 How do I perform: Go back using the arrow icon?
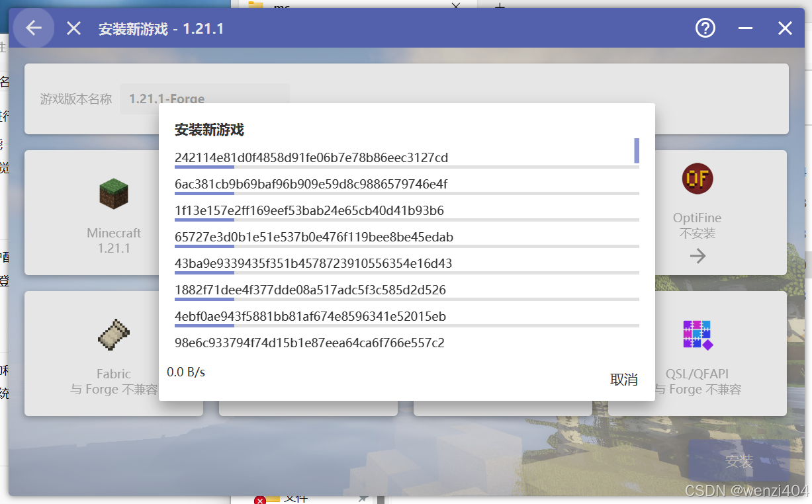tap(34, 28)
